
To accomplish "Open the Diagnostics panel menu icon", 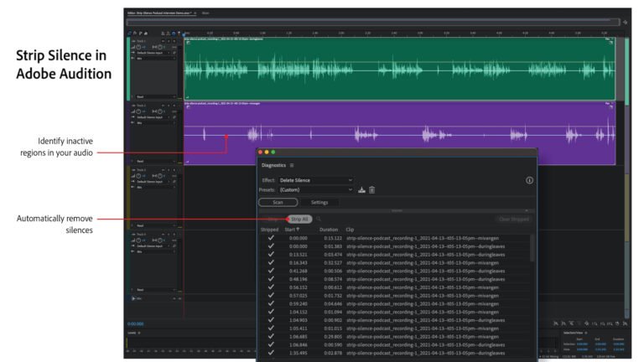I will tap(292, 165).
